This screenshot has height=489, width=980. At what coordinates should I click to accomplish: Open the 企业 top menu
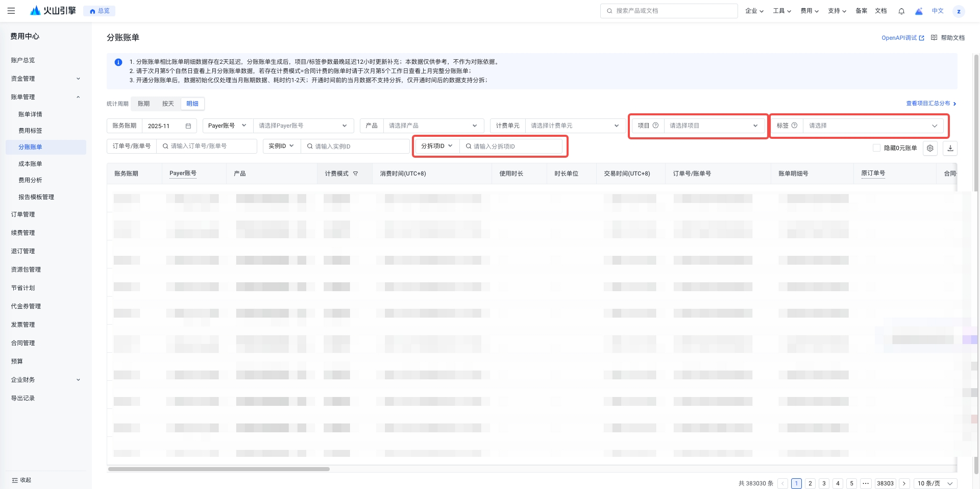(x=754, y=11)
